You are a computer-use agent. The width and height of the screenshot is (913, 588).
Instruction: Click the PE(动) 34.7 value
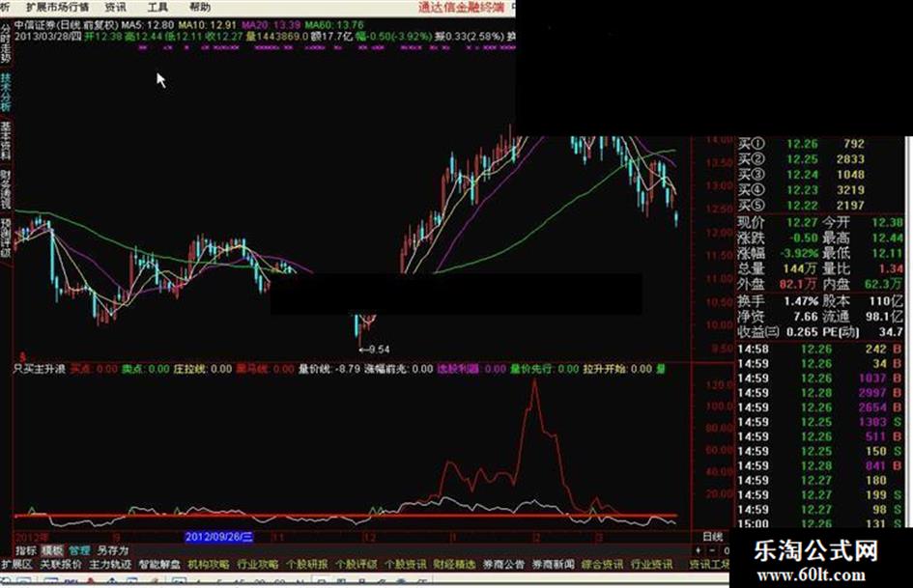[x=891, y=332]
